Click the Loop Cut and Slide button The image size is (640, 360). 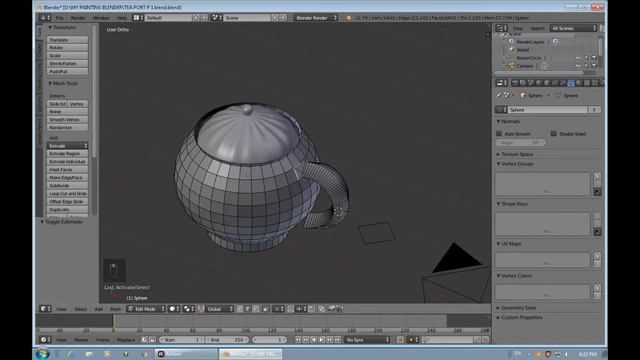pos(67,193)
